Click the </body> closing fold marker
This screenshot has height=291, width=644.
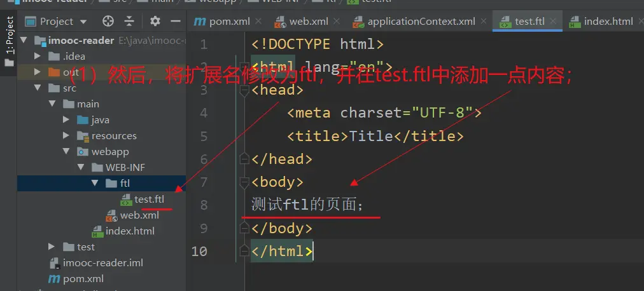[244, 227]
